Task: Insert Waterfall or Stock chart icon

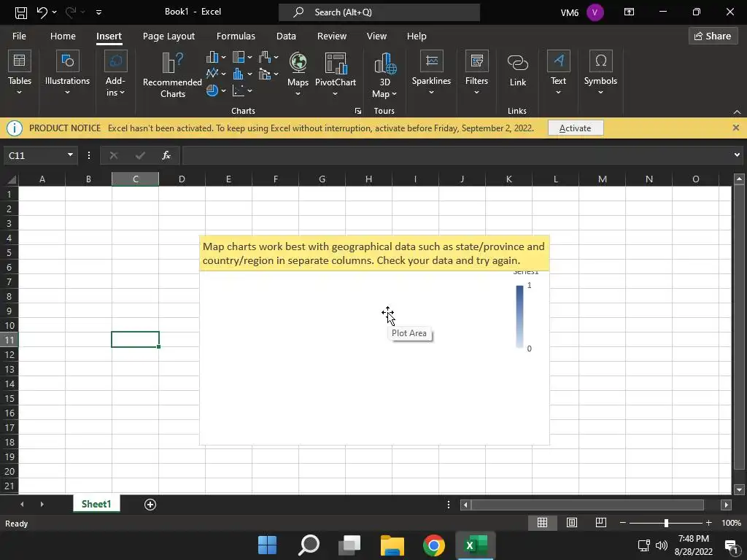Action: pyautogui.click(x=265, y=58)
